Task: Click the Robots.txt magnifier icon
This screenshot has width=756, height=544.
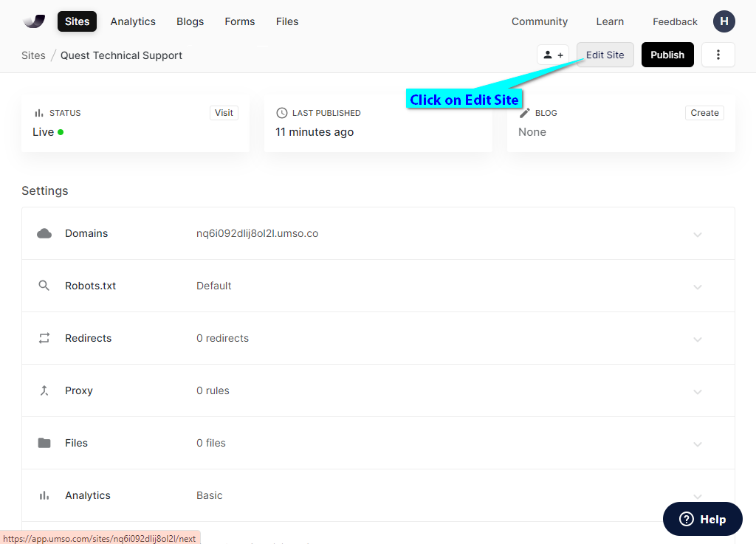Action: tap(44, 286)
